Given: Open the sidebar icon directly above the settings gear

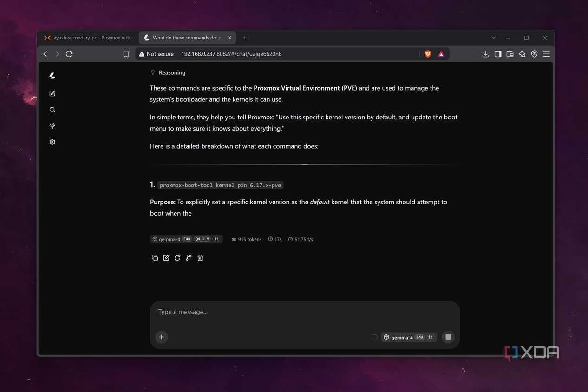Looking at the screenshot, I should coord(52,125).
